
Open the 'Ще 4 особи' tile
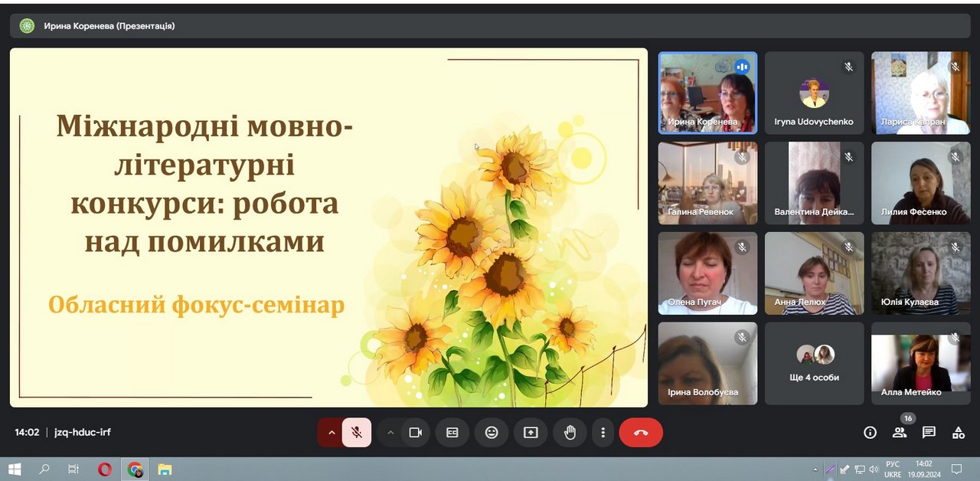pyautogui.click(x=814, y=363)
